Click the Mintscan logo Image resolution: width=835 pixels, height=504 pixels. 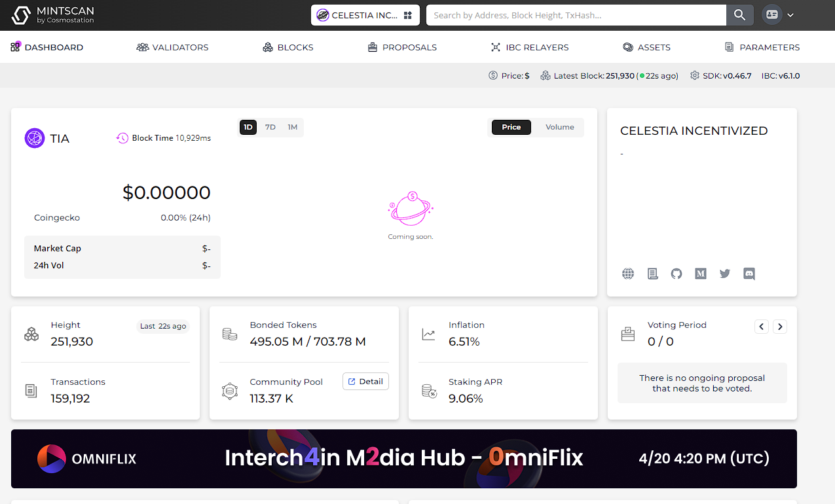pos(52,14)
